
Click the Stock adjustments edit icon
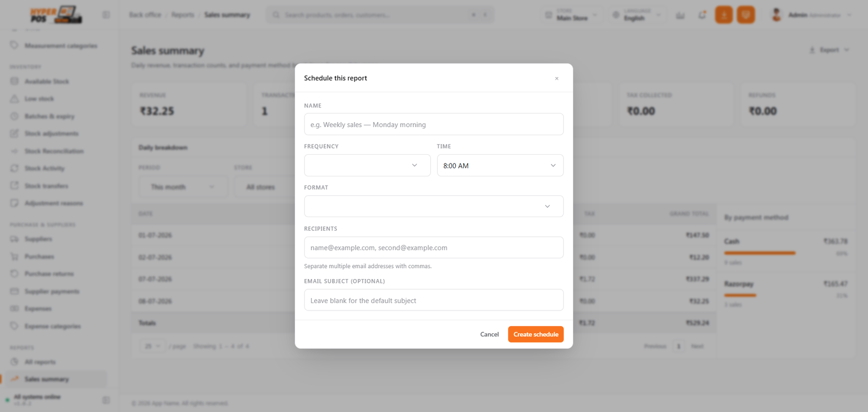click(x=15, y=134)
